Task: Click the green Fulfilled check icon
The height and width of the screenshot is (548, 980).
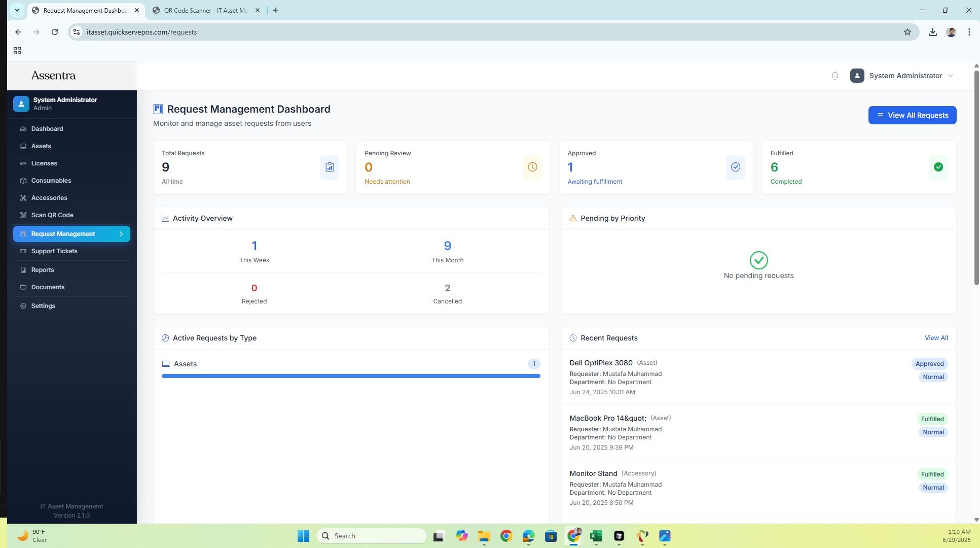Action: point(938,167)
